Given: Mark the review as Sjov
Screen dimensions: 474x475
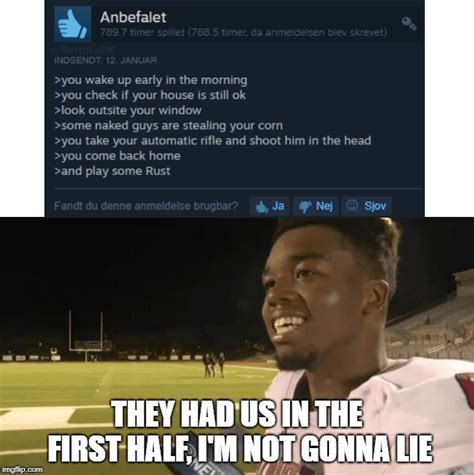Looking at the screenshot, I should [x=366, y=206].
